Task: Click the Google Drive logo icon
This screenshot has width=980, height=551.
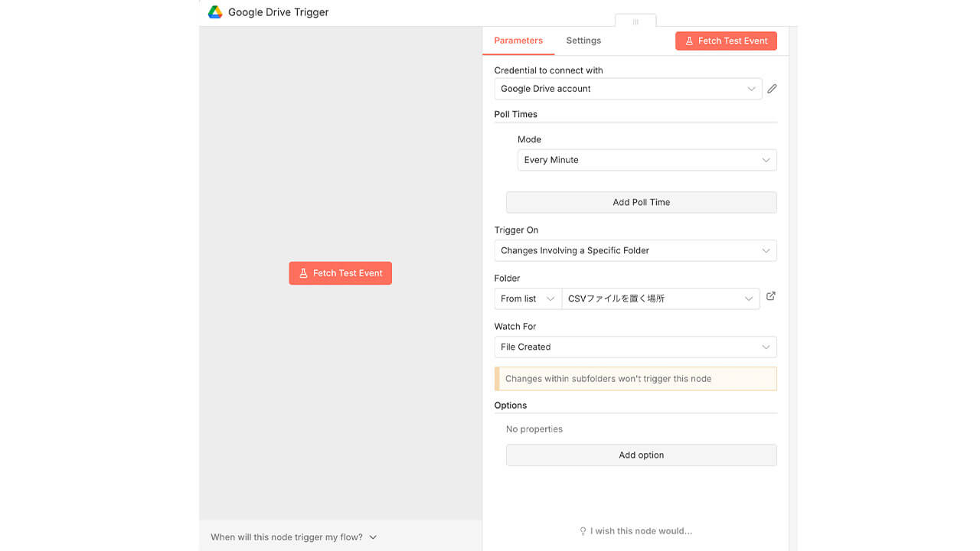Action: coord(215,12)
